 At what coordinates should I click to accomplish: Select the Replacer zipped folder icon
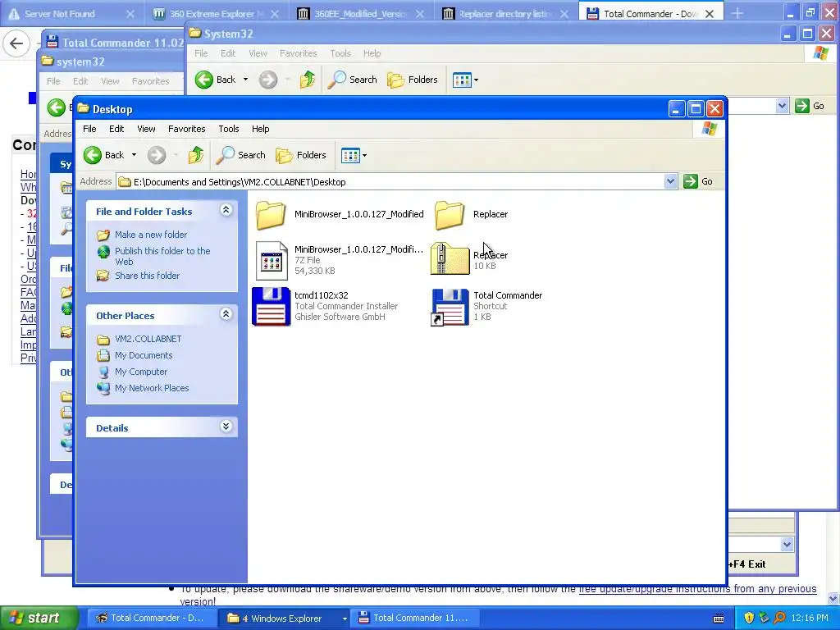coord(450,258)
